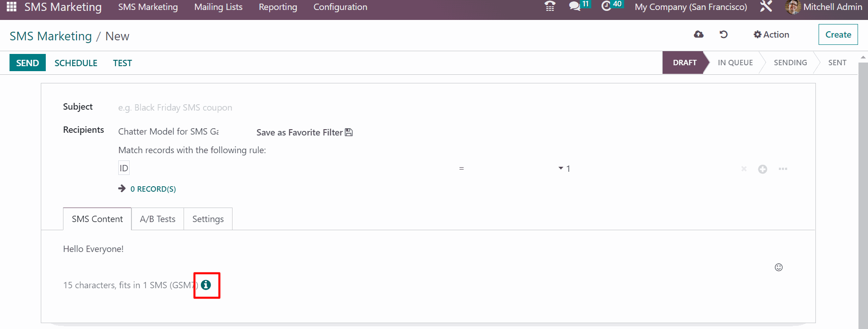
Task: Select the SMS Content tab
Action: pyautogui.click(x=97, y=219)
